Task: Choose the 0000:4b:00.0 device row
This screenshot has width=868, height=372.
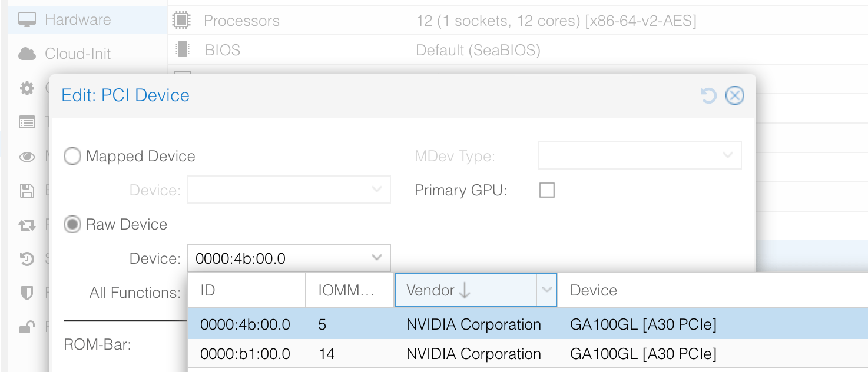Action: coord(528,324)
